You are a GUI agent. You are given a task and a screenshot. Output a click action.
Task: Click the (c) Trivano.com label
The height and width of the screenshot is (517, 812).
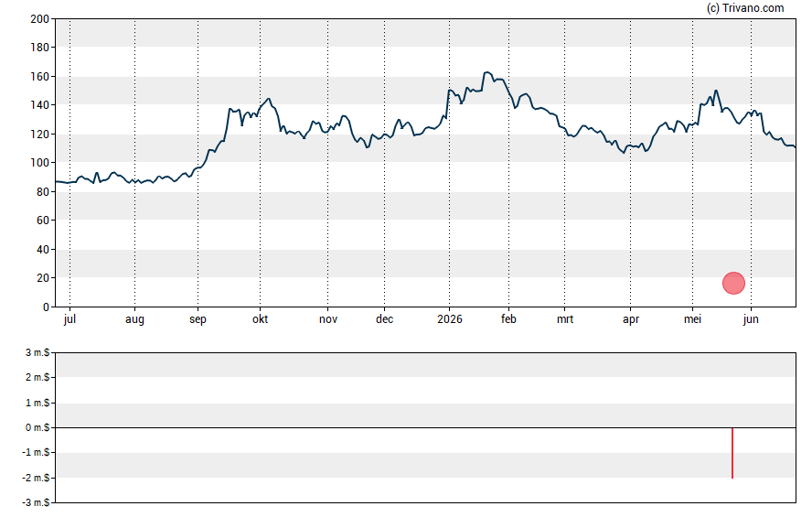click(745, 7)
